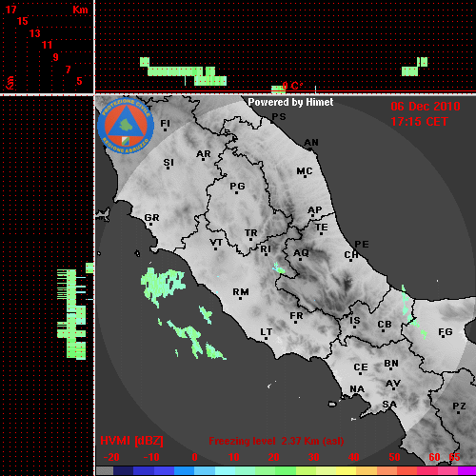Screen dimensions: 476x476
Task: Click the -10 dBZ legend value
Action: [x=151, y=457]
